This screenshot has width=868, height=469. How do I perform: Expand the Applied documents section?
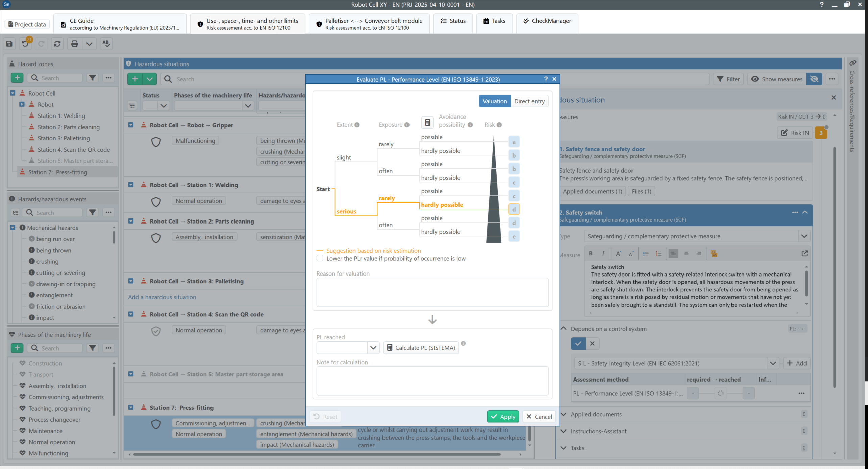pyautogui.click(x=564, y=414)
